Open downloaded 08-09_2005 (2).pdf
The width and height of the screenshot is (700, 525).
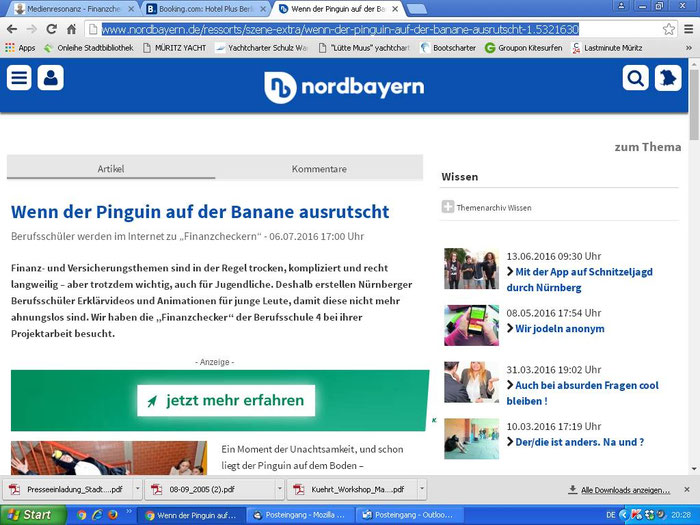[210, 489]
